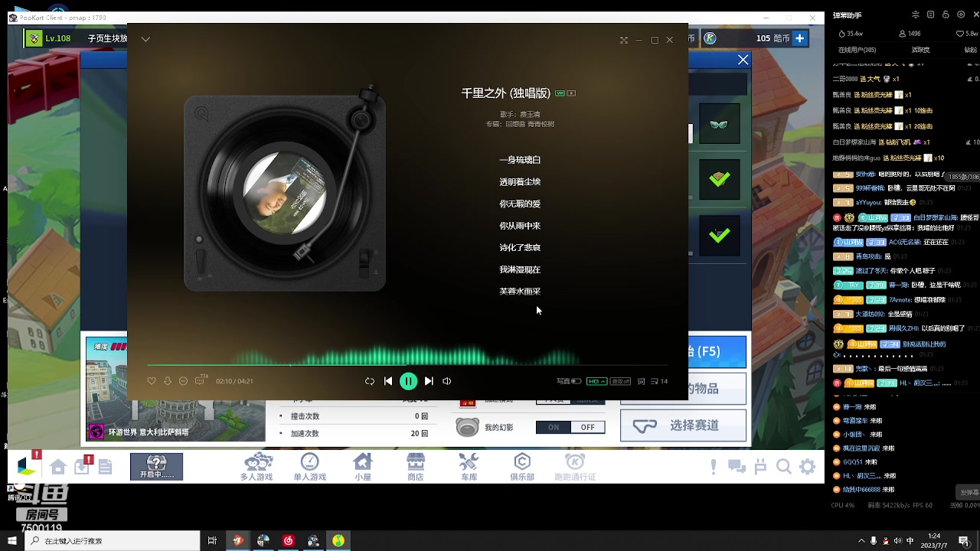The width and height of the screenshot is (980, 551).
Task: Open Task View on the taskbar
Action: tap(212, 540)
